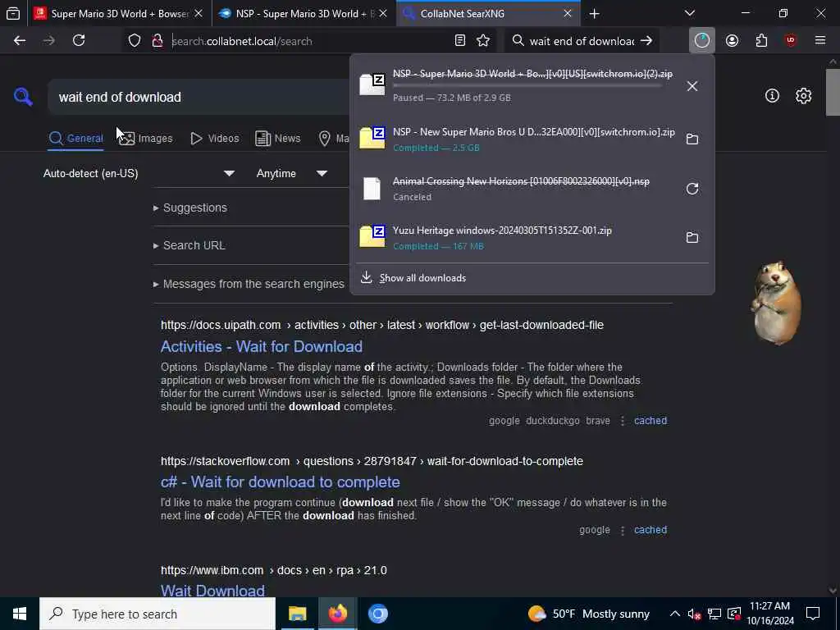Open SearXNG preferences gear icon
The height and width of the screenshot is (630, 840).
pyautogui.click(x=803, y=96)
